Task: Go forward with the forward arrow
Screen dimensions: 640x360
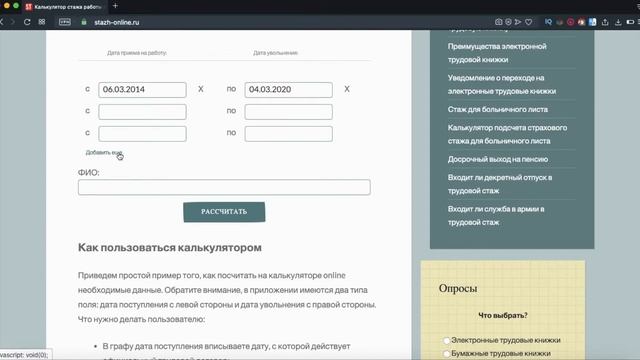Action: tap(12, 22)
